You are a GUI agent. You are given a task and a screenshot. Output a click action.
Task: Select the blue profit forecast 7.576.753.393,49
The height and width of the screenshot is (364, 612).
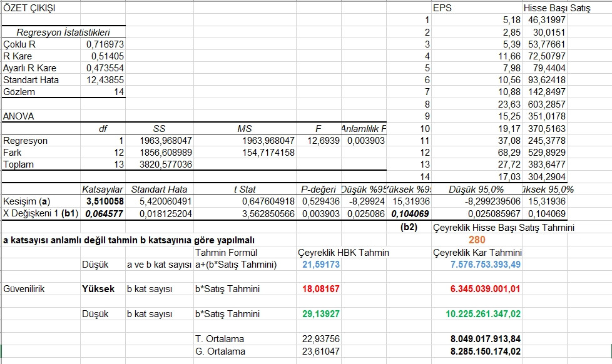pos(486,265)
